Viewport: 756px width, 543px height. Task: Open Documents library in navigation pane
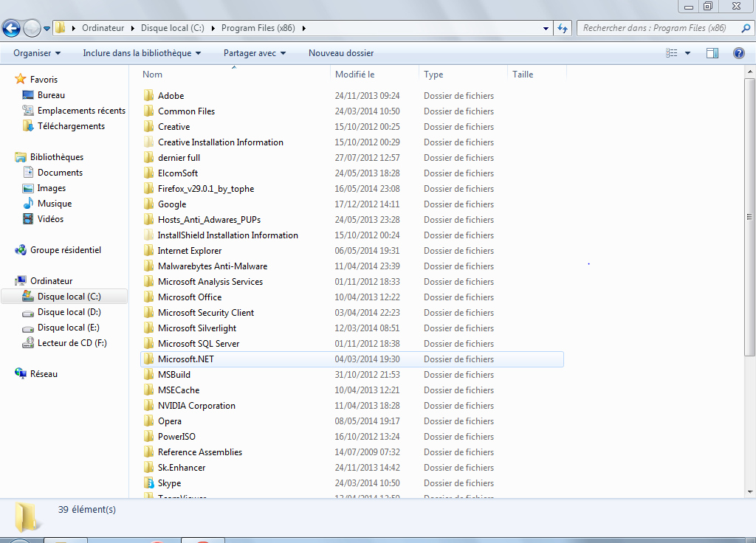tap(52, 173)
